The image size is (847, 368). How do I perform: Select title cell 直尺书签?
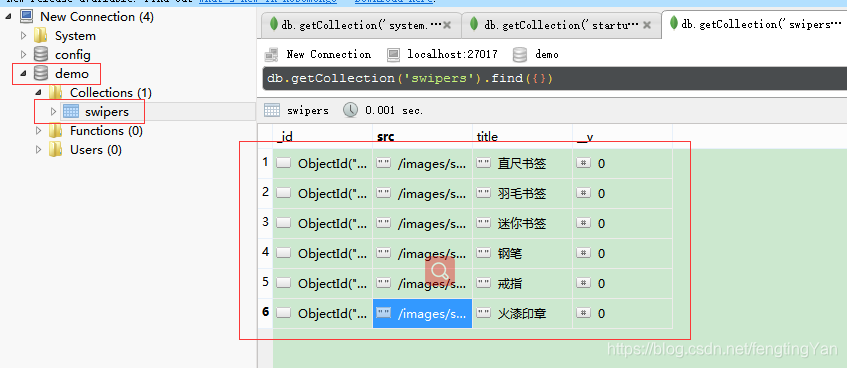click(x=522, y=164)
